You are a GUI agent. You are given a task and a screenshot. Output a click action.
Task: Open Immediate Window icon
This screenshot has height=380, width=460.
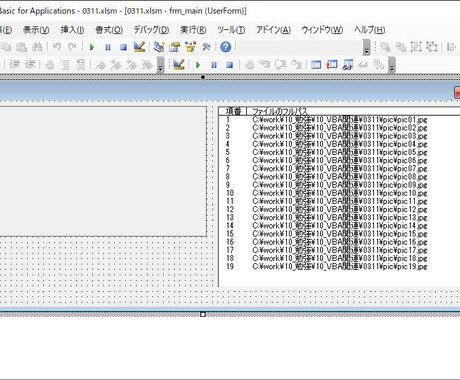332,65
